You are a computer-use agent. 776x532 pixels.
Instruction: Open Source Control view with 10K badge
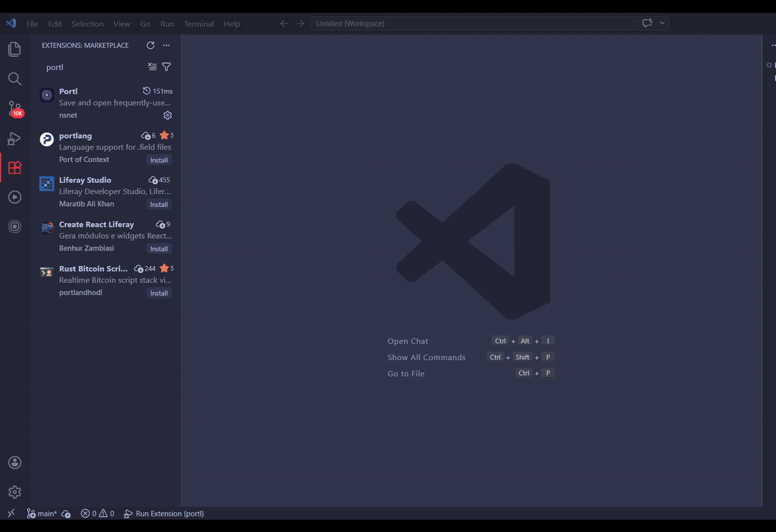[x=15, y=108]
